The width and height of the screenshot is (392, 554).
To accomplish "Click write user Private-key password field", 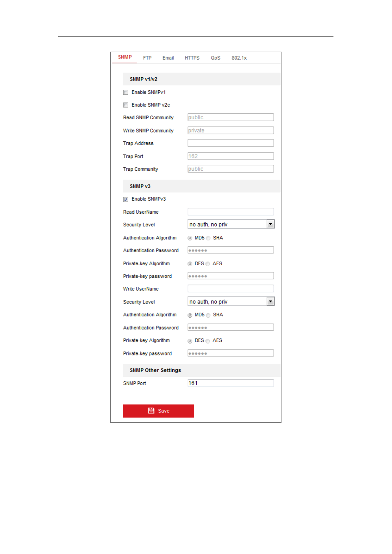I will pos(231,353).
